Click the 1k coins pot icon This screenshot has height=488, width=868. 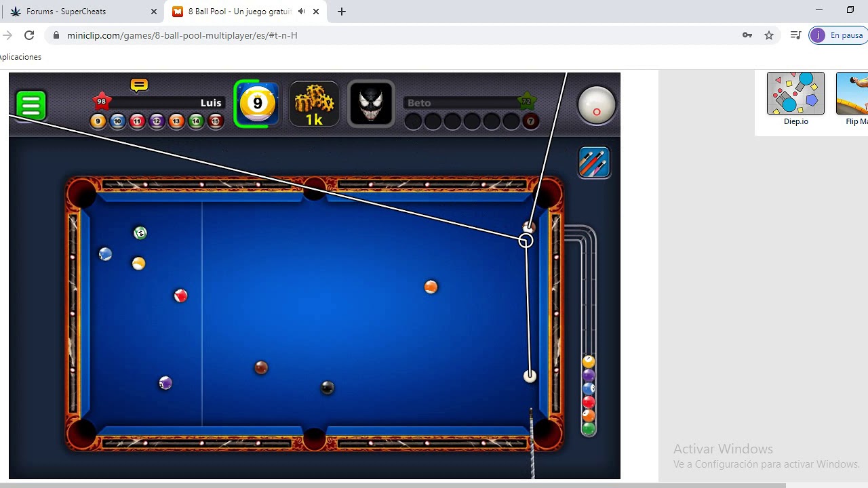[314, 104]
